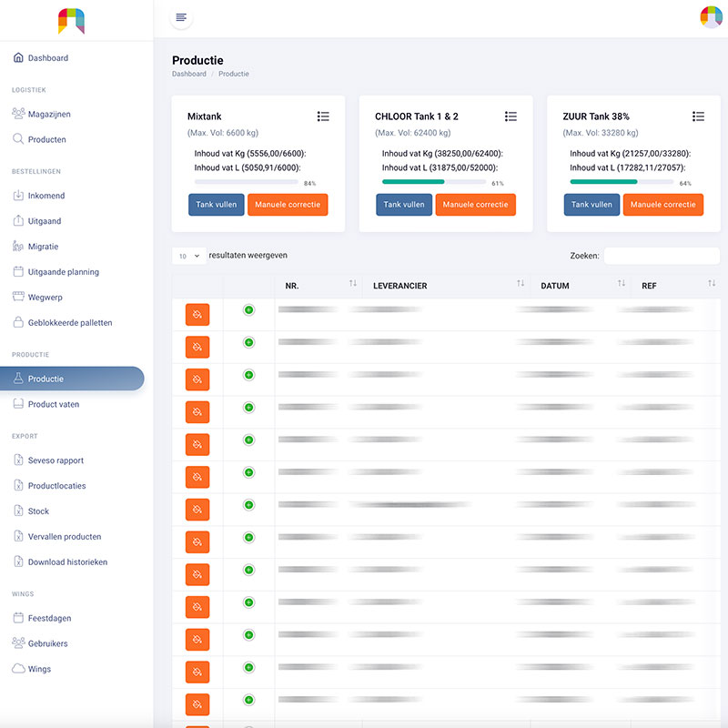Viewport: 728px width, 728px height.
Task: Click orange action button in second row
Action: click(197, 348)
